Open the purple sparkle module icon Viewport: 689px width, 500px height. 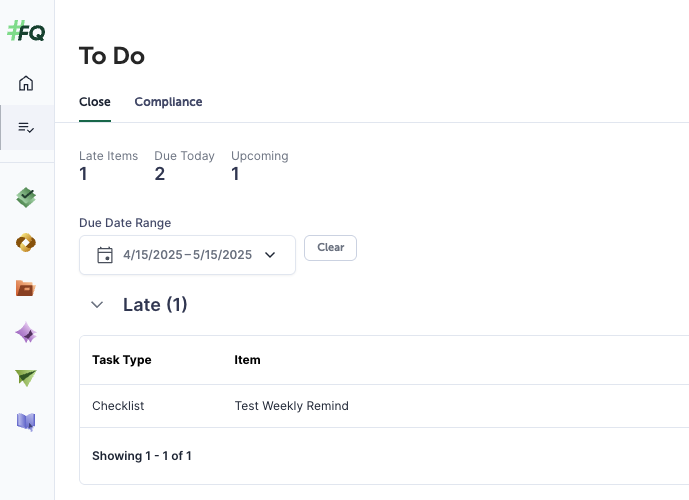pyautogui.click(x=27, y=333)
